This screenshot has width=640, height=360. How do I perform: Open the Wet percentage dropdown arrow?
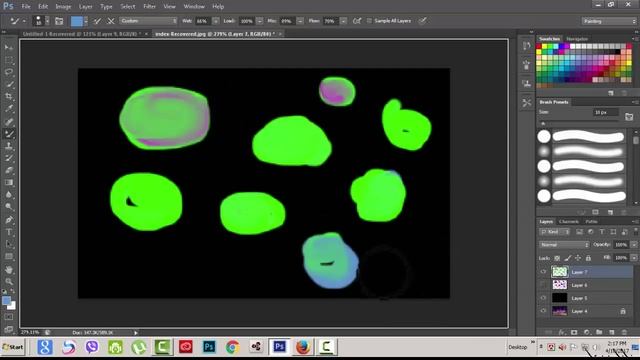[216, 21]
